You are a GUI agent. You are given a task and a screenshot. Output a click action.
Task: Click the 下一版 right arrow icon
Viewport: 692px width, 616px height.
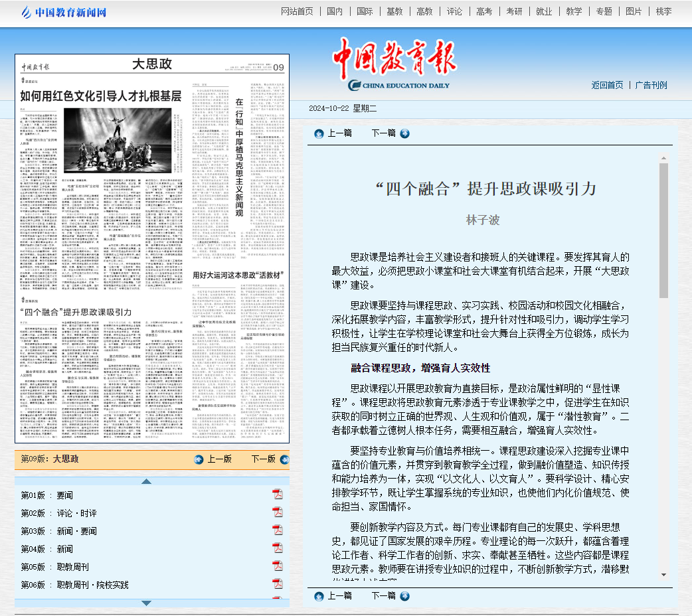click(x=285, y=460)
